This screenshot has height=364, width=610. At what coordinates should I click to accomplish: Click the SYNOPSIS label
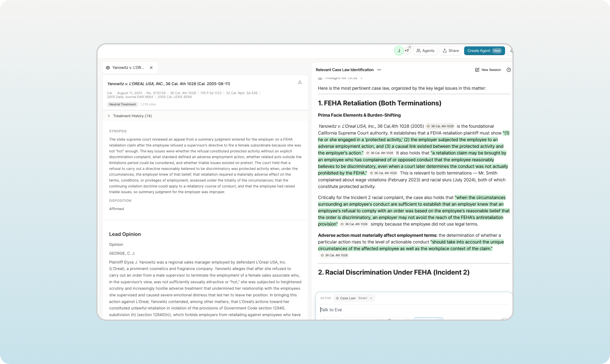(x=118, y=131)
